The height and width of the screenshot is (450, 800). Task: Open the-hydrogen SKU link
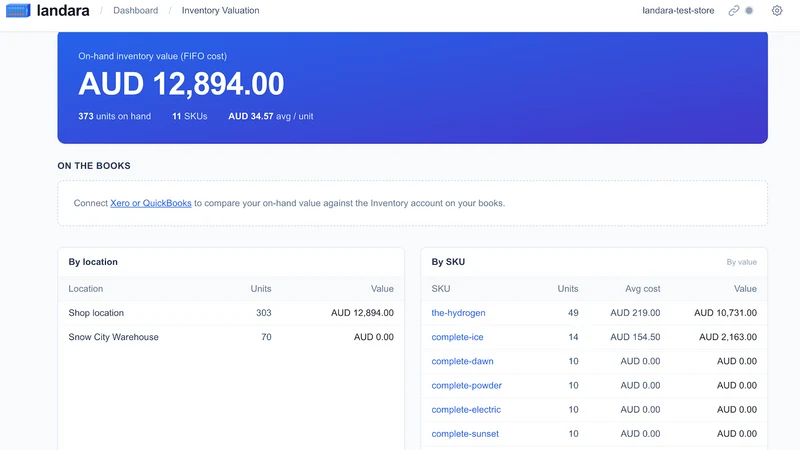tap(458, 313)
